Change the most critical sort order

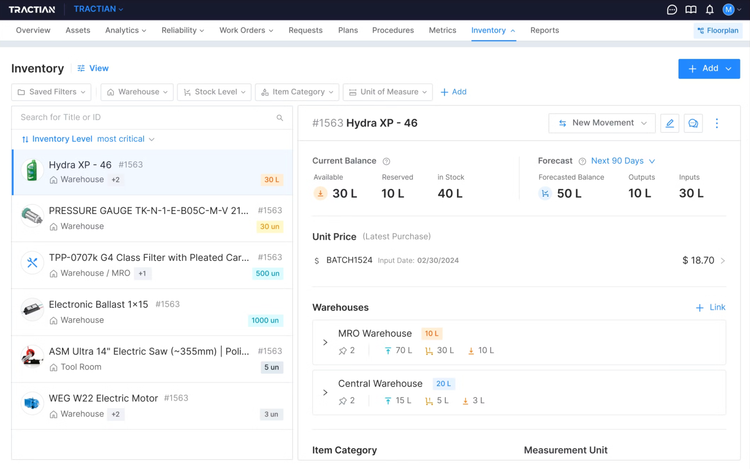coord(125,139)
